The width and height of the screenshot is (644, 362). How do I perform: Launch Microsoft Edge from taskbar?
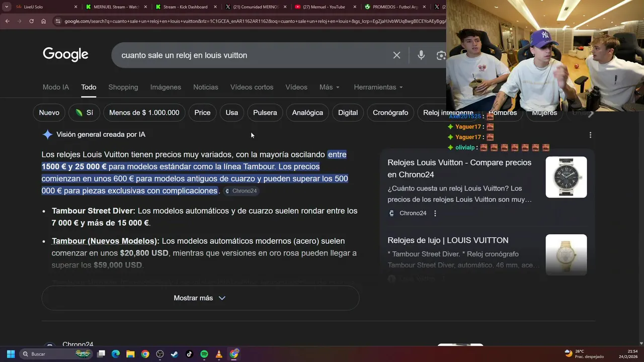pos(115,354)
